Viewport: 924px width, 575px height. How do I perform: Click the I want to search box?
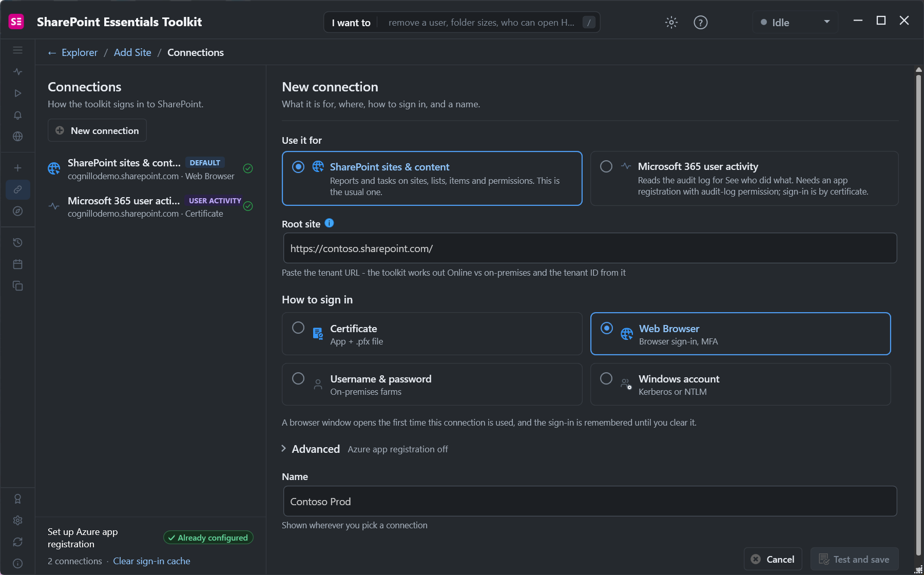tap(462, 22)
